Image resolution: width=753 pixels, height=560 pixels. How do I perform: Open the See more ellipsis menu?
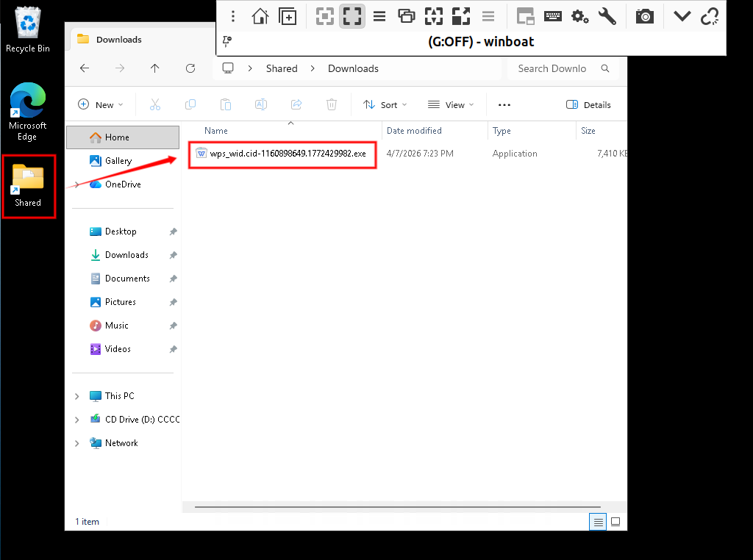point(504,105)
